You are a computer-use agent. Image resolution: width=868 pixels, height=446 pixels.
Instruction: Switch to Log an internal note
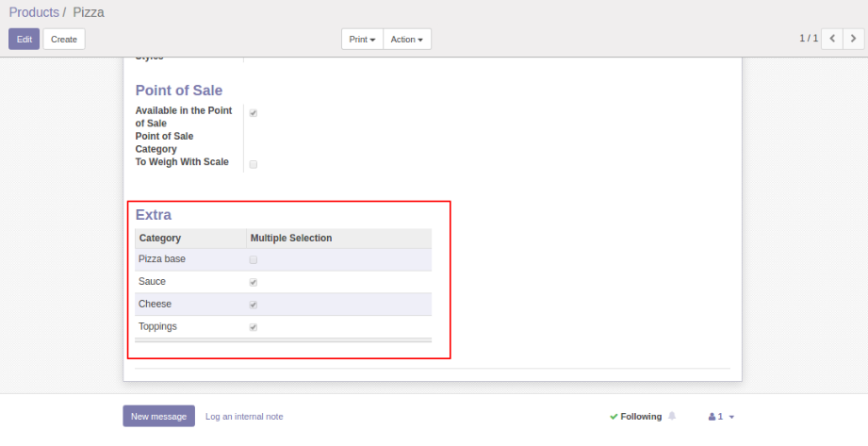244,417
